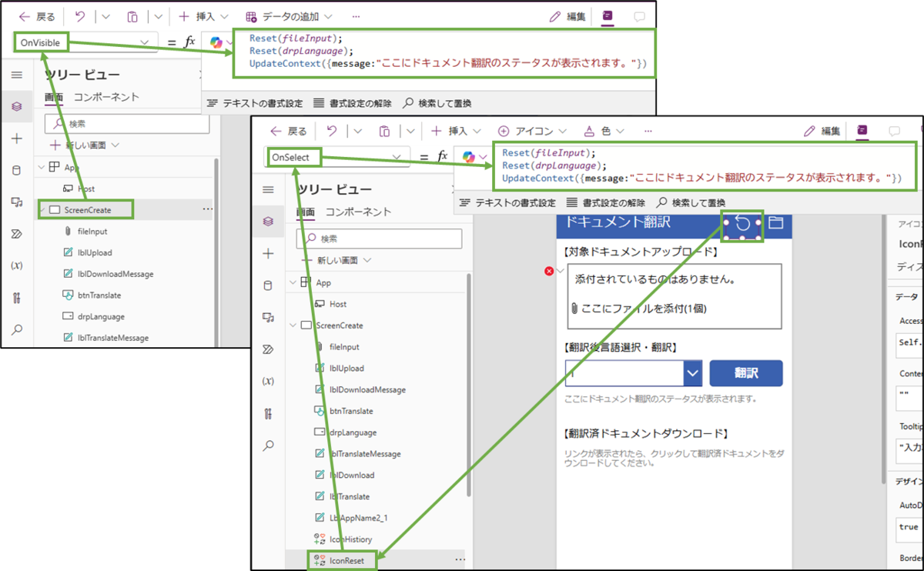Click 戻る back button in back window
Image resolution: width=924 pixels, height=571 pixels.
click(37, 16)
